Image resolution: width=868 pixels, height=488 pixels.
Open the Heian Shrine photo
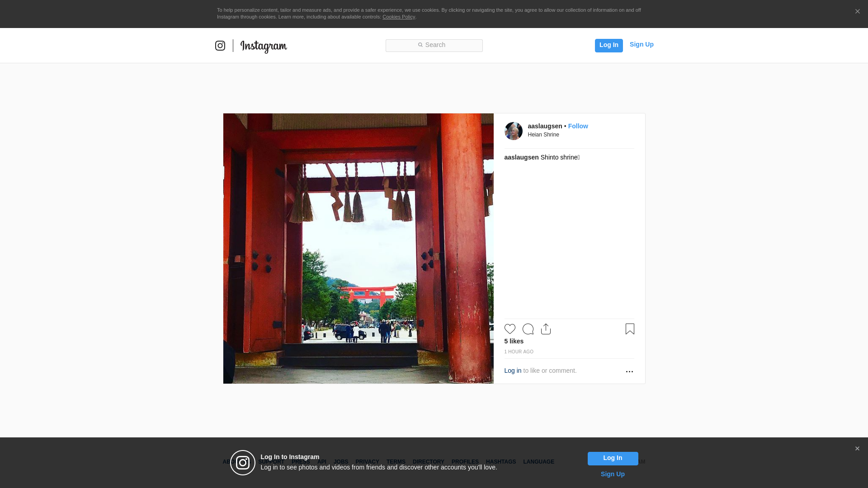point(359,249)
